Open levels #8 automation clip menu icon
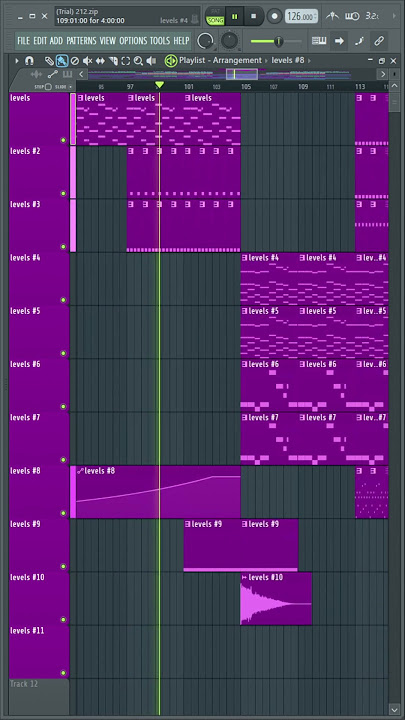This screenshot has width=405, height=720. pyautogui.click(x=80, y=471)
